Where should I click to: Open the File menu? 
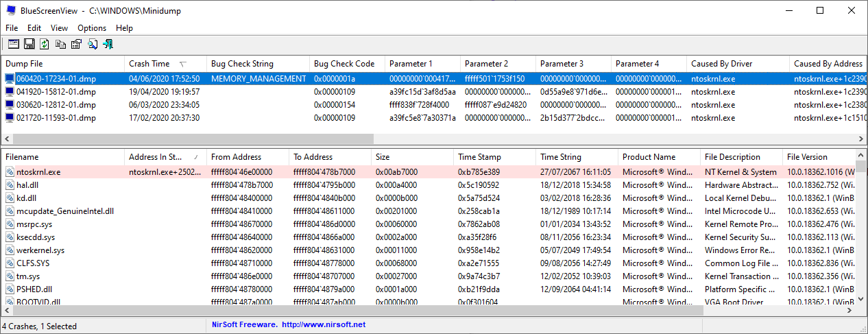[x=12, y=28]
